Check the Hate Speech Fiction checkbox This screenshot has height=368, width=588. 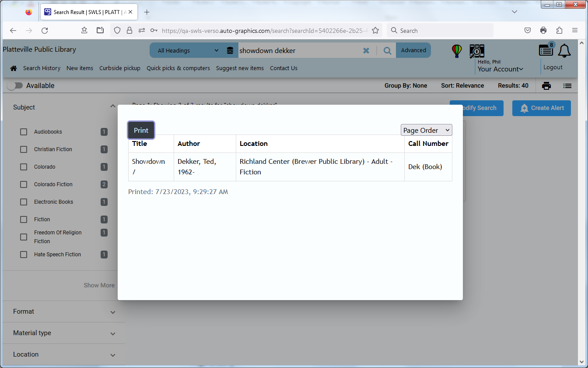point(24,255)
